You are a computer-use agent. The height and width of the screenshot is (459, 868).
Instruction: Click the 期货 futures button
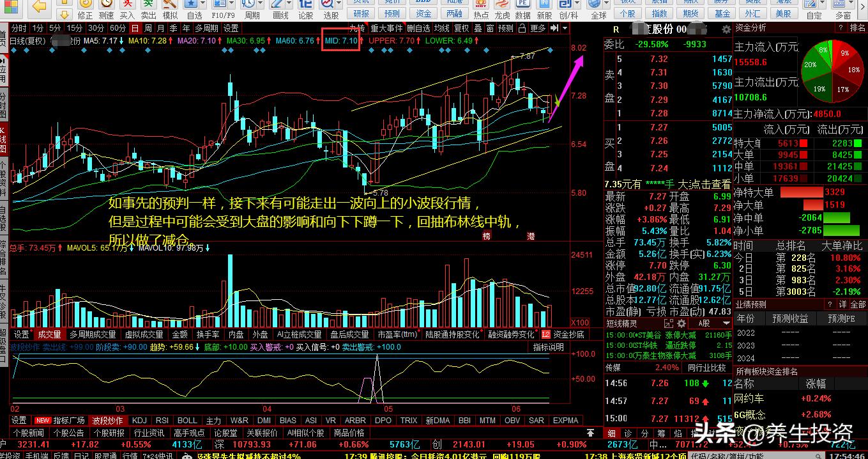pos(691,13)
